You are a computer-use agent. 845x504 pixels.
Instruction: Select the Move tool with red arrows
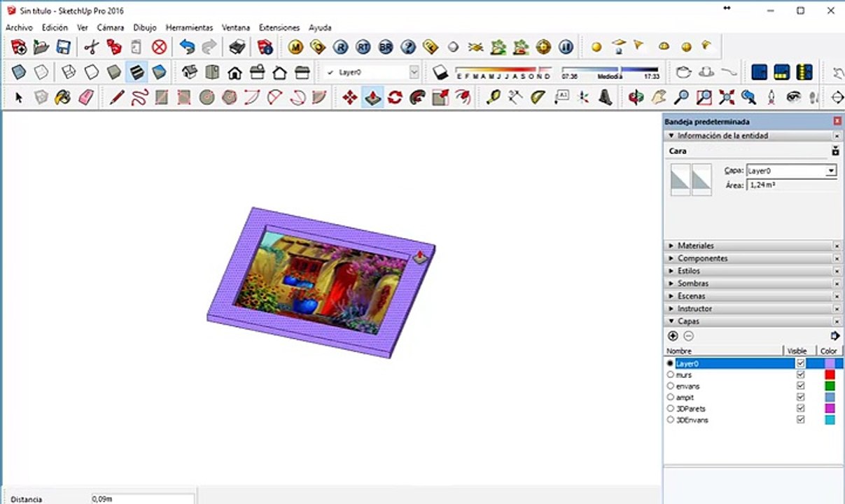pos(351,98)
